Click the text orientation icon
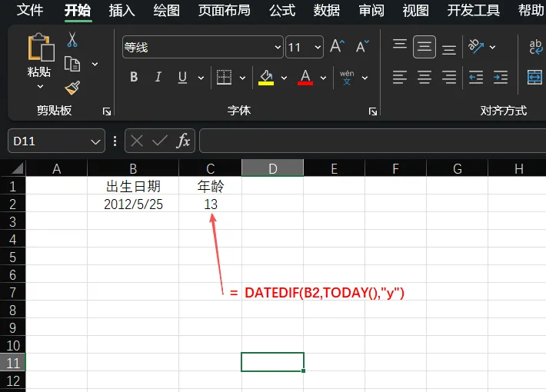The image size is (546, 392). click(476, 46)
